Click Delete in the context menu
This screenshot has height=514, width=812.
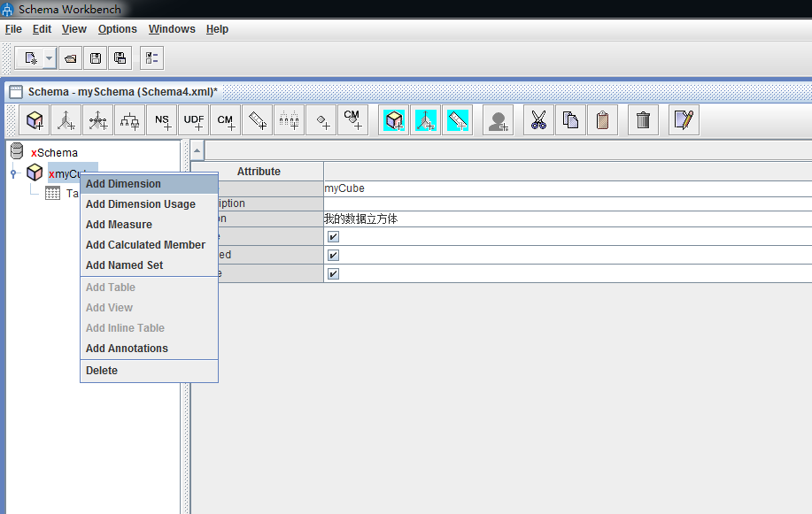(102, 371)
